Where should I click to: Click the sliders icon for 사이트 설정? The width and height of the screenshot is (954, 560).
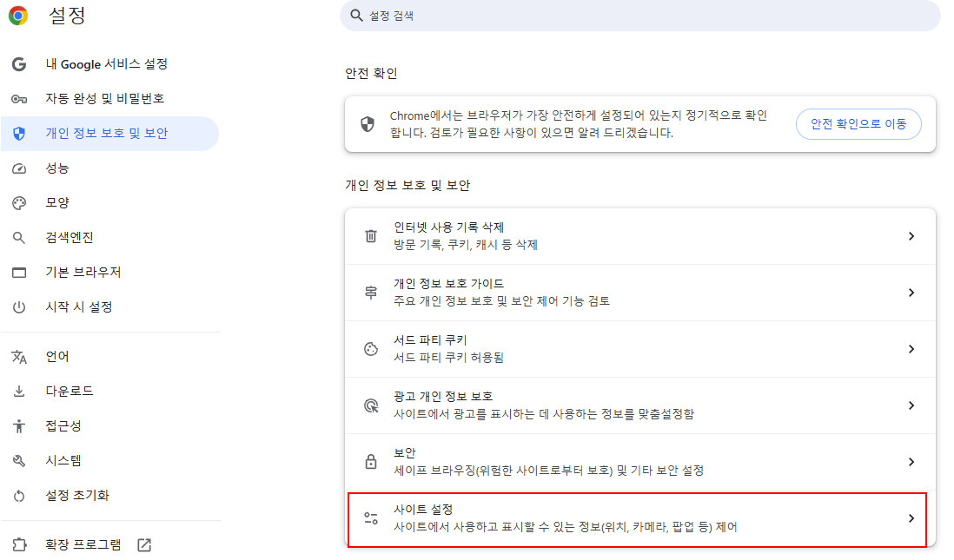371,518
